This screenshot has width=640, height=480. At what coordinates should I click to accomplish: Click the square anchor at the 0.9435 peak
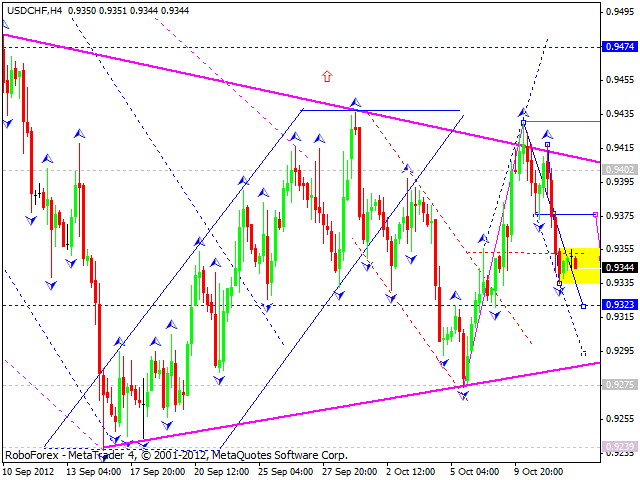click(524, 122)
